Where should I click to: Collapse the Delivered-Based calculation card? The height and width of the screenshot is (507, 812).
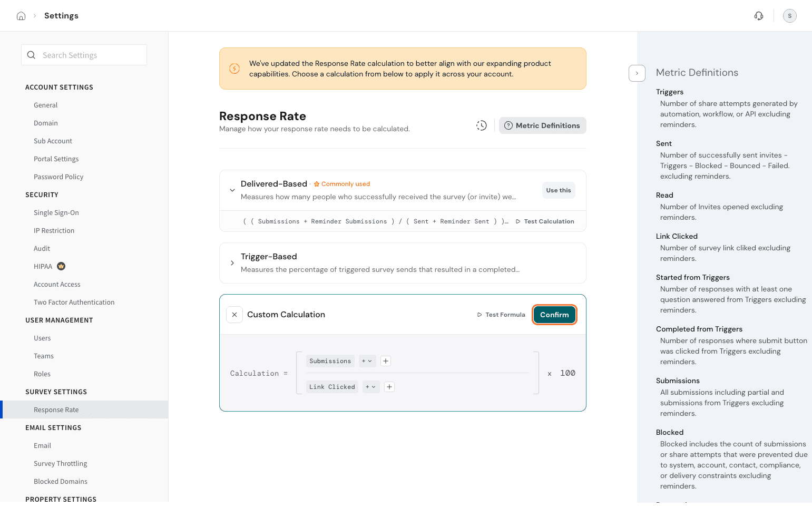click(232, 190)
